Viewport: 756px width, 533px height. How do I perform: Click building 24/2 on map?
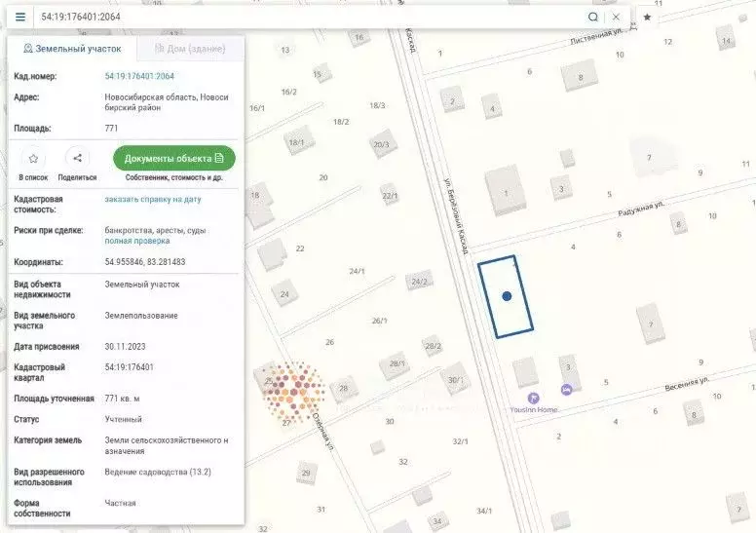(x=420, y=281)
